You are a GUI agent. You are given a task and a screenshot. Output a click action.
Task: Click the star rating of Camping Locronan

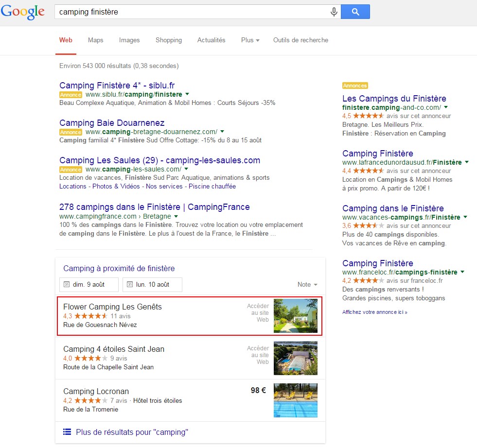(x=91, y=400)
